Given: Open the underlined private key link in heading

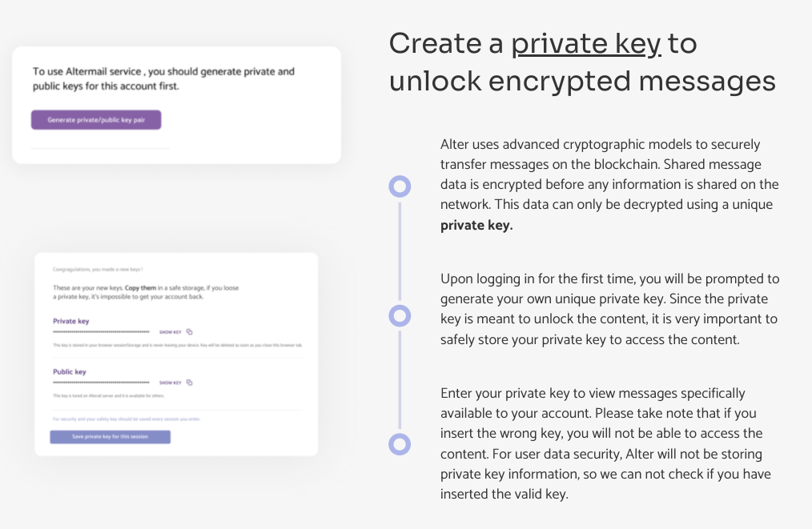Looking at the screenshot, I should pyautogui.click(x=586, y=45).
